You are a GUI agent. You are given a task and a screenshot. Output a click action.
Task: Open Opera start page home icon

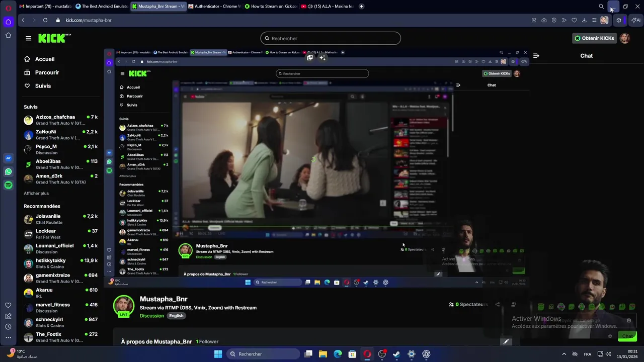tap(8, 22)
